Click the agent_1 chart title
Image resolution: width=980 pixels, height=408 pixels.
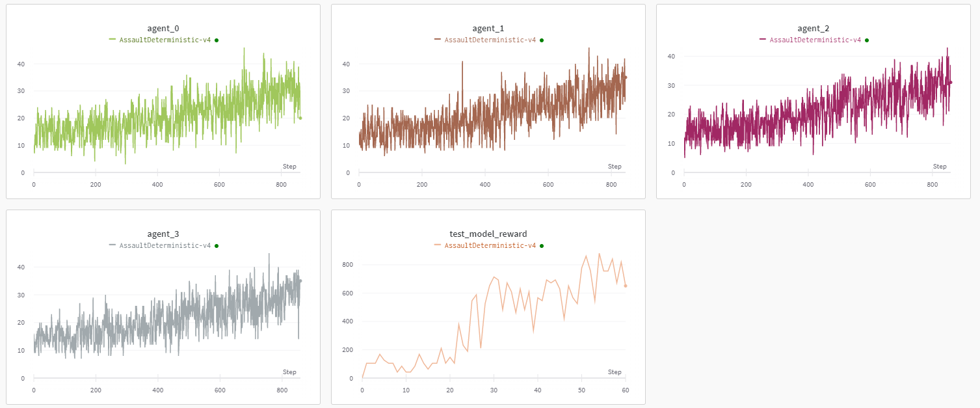488,29
